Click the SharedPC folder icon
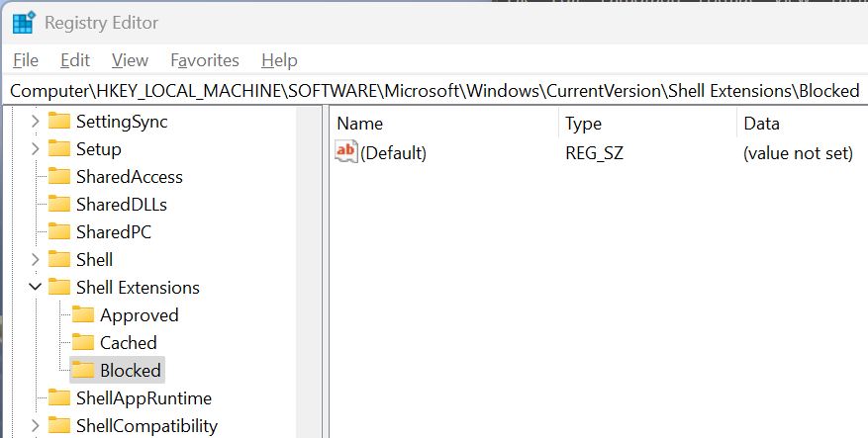The width and height of the screenshot is (868, 438). [x=59, y=231]
